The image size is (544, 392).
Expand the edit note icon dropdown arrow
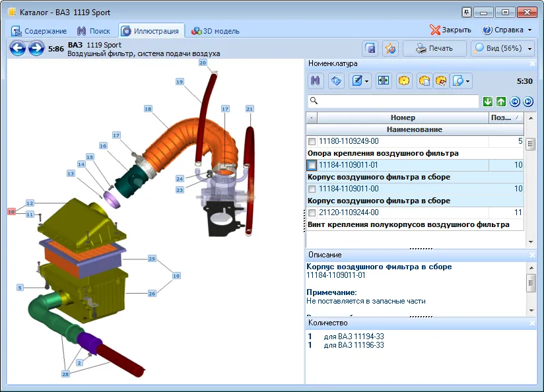(367, 81)
